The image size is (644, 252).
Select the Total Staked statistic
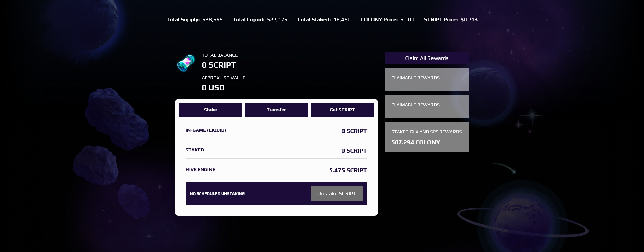(x=324, y=20)
